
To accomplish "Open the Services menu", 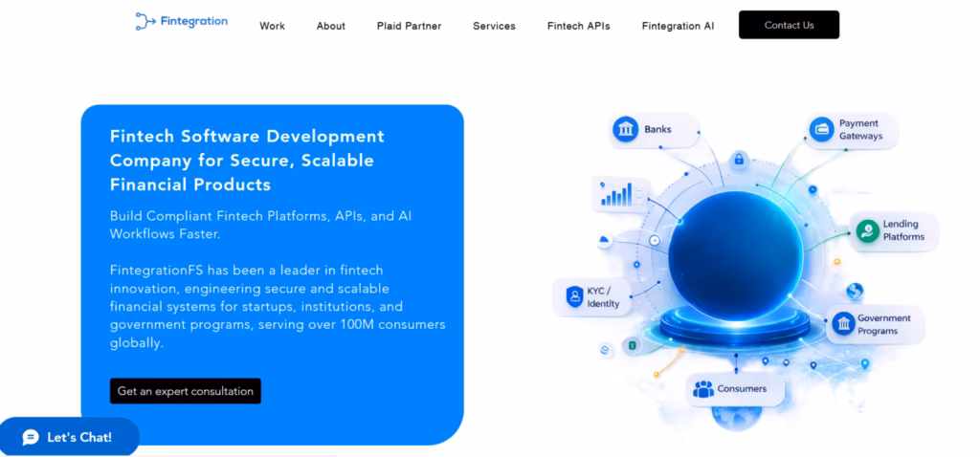I will click(494, 26).
